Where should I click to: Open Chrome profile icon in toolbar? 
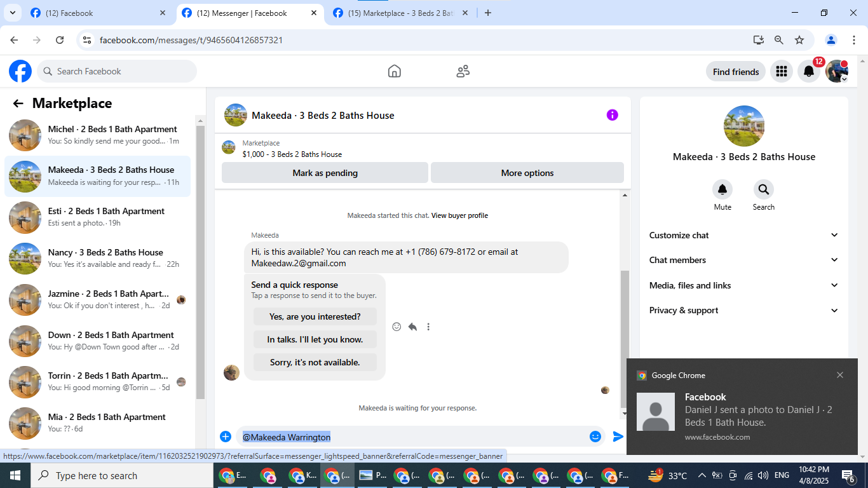(831, 40)
